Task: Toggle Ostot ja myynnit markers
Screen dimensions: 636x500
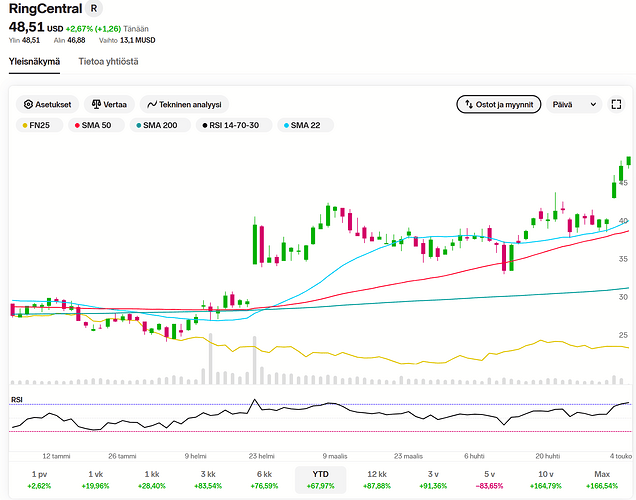Action: 498,105
